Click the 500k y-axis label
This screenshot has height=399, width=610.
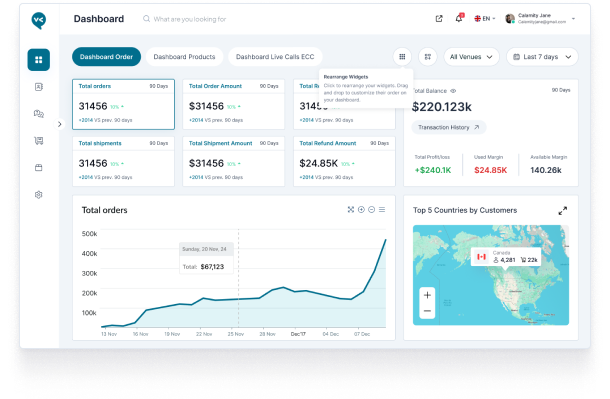(89, 234)
